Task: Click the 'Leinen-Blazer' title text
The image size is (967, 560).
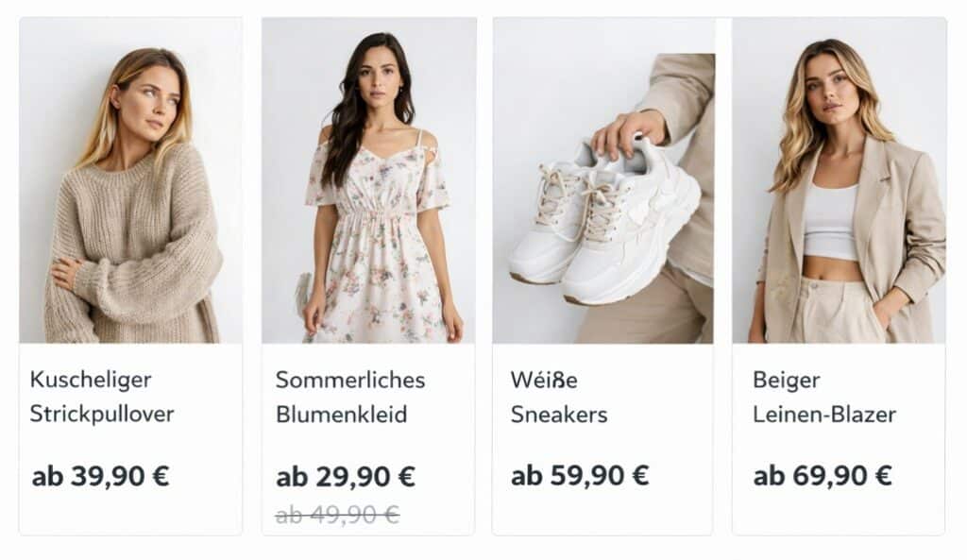Action: coord(824,414)
